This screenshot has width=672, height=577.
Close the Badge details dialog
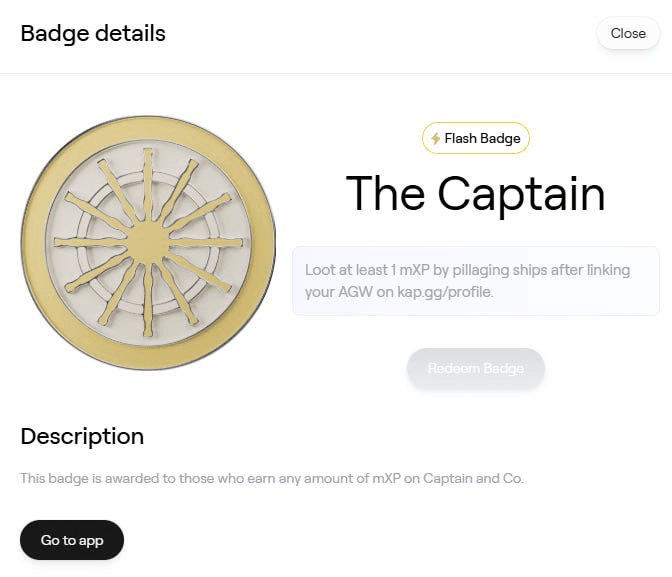[x=628, y=33]
